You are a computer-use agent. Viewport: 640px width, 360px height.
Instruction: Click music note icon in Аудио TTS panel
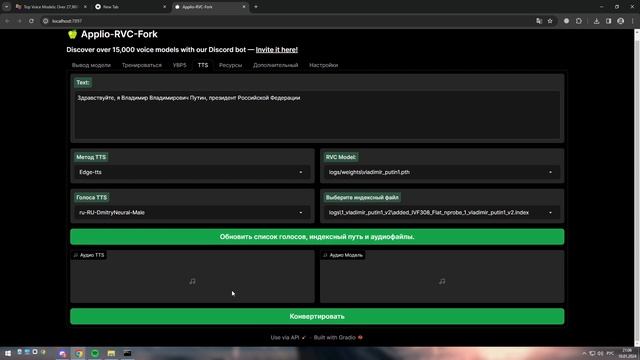point(192,281)
